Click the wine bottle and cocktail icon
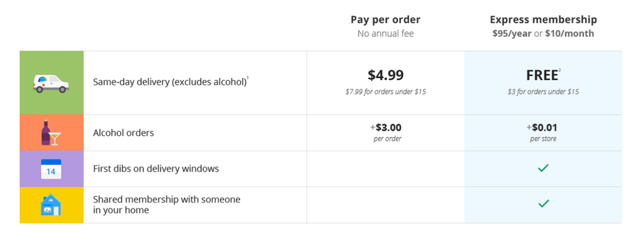The width and height of the screenshot is (644, 235). coord(51,133)
